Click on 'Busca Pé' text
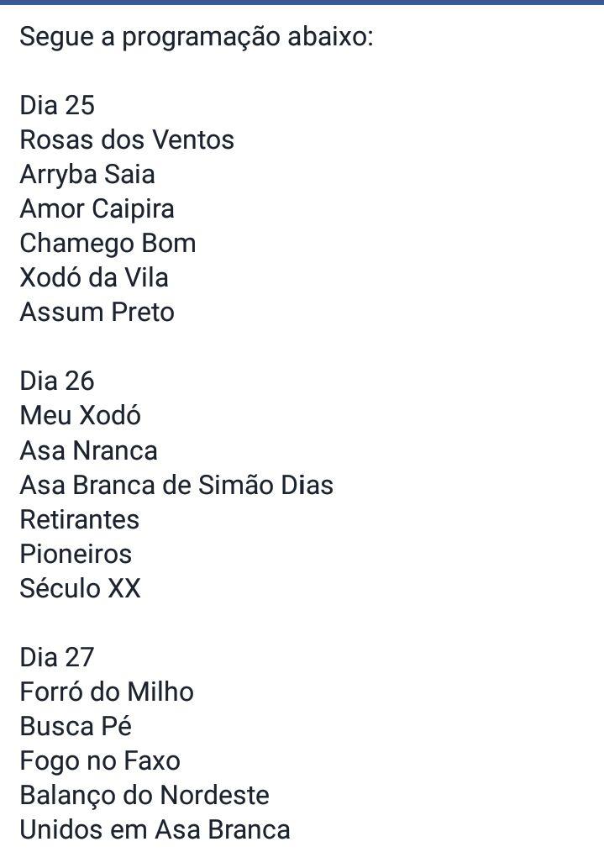604x868 pixels. click(76, 726)
